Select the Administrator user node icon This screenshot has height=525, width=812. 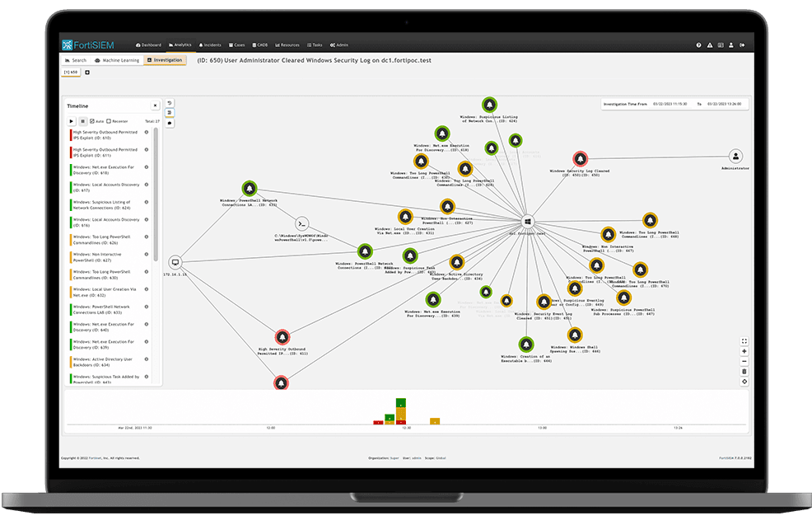pyautogui.click(x=736, y=157)
